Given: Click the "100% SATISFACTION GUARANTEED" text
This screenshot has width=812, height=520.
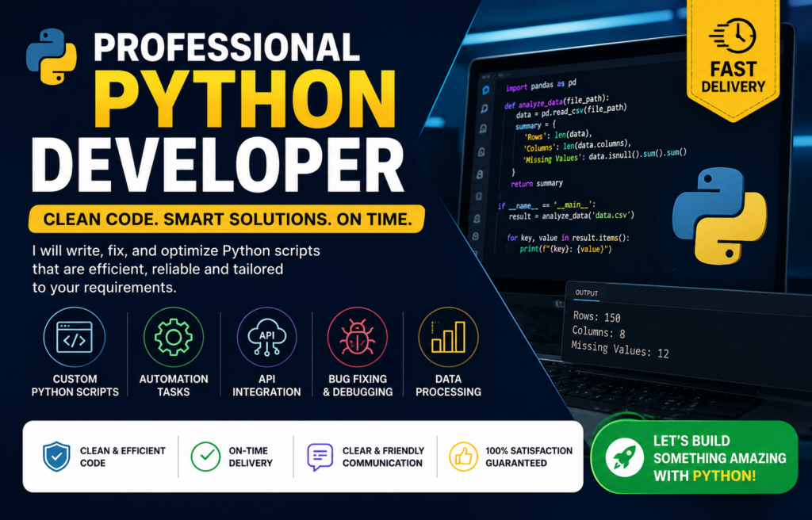Looking at the screenshot, I should click(x=529, y=457).
